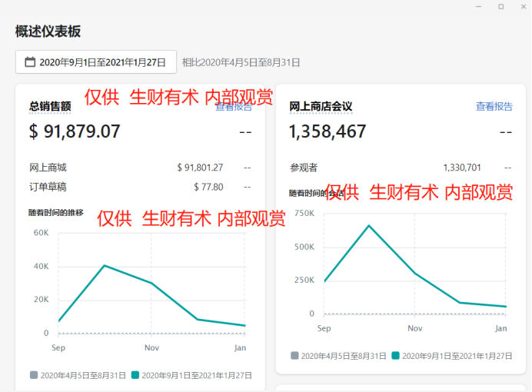Viewport: 532px width, 392px height.
Task: Click the calendar icon in date button
Action: coord(30,62)
